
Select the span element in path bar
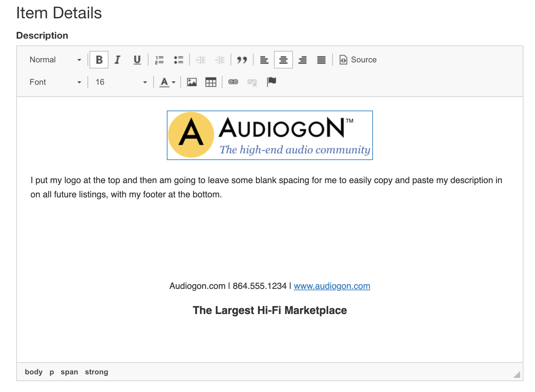tap(69, 372)
